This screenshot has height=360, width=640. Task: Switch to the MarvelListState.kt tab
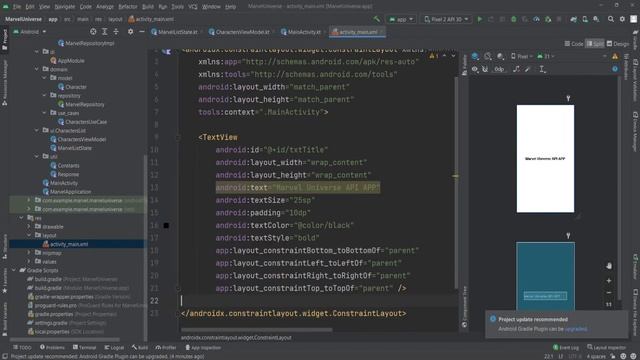click(x=177, y=32)
